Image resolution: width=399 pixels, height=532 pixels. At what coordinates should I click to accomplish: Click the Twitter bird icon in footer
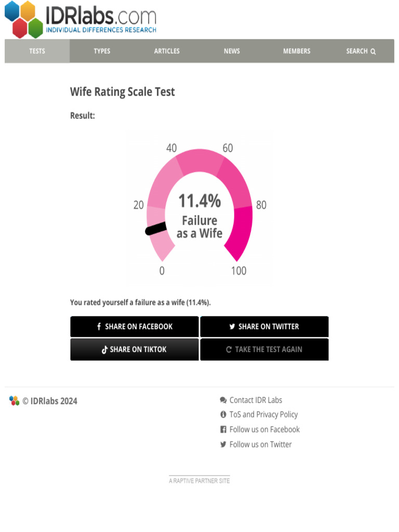(x=223, y=445)
